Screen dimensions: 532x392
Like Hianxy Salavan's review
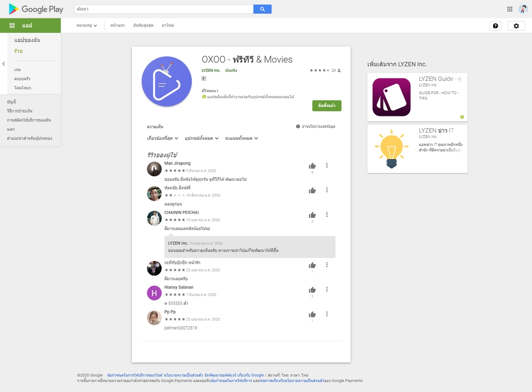coord(312,290)
